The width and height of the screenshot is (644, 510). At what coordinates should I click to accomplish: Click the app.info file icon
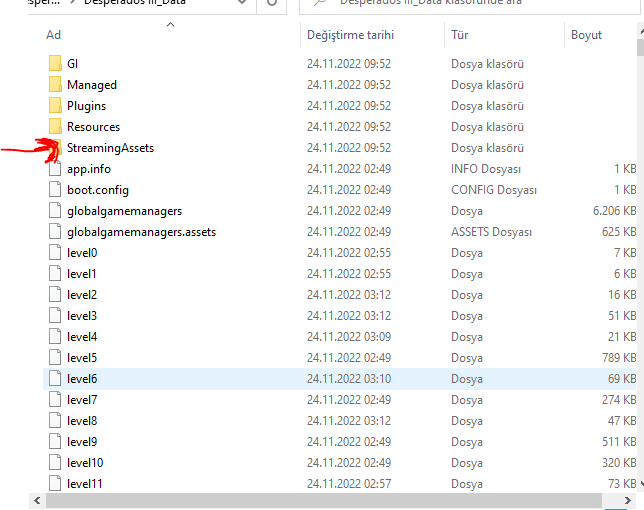(55, 169)
